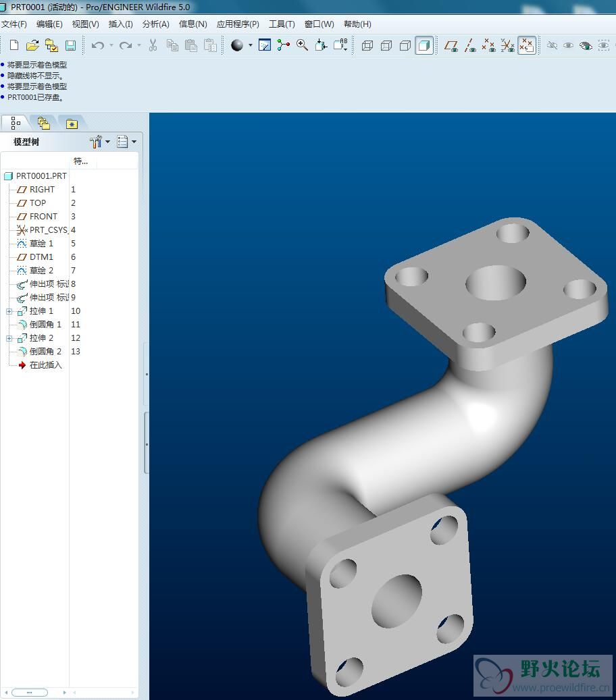Expand the 拉伸 1 feature node
616x700 pixels.
point(9,311)
